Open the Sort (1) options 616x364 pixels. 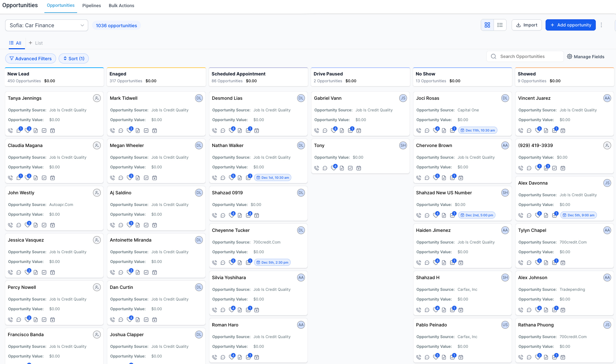click(x=74, y=59)
